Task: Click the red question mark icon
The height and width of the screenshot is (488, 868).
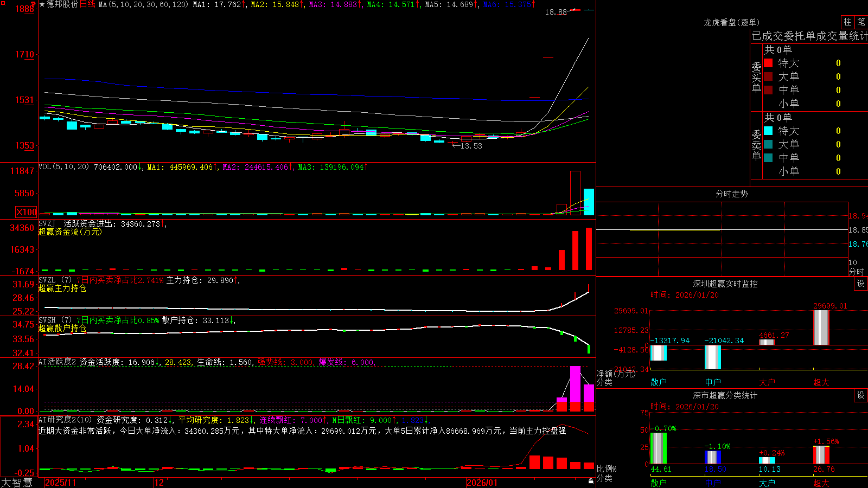Action: pos(34,4)
